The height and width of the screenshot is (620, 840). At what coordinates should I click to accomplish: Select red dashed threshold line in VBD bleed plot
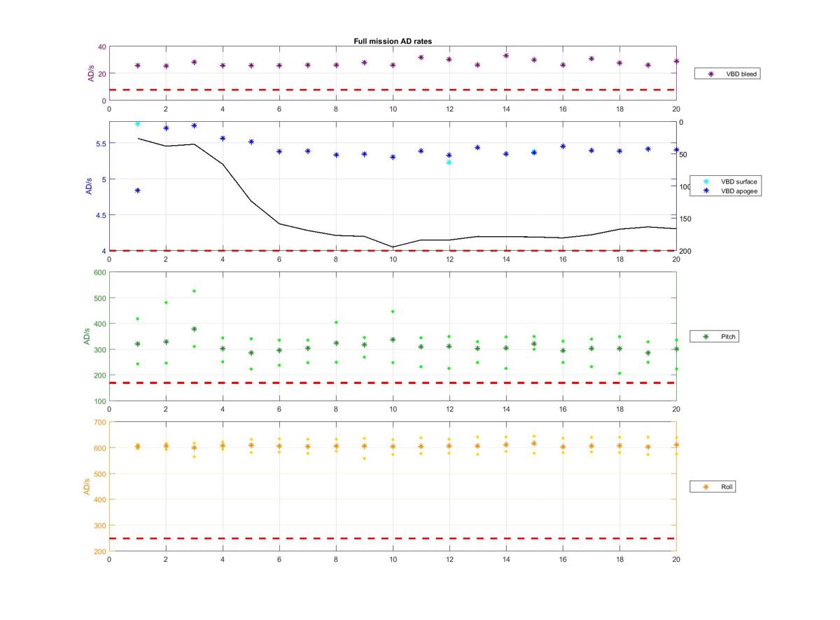[x=393, y=90]
